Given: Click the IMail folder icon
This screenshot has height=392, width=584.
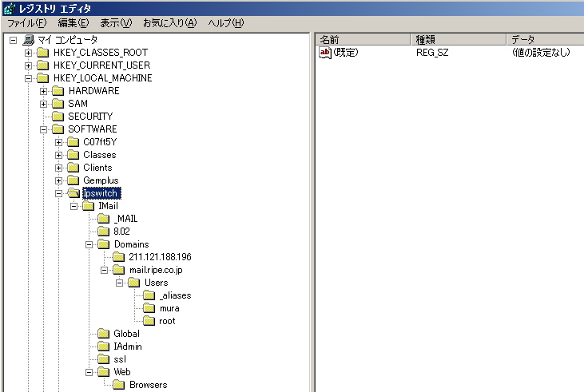Looking at the screenshot, I should coord(89,206).
